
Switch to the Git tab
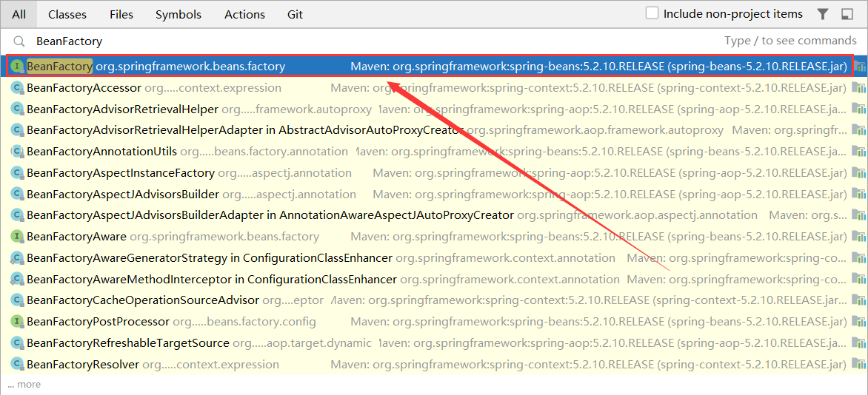295,14
